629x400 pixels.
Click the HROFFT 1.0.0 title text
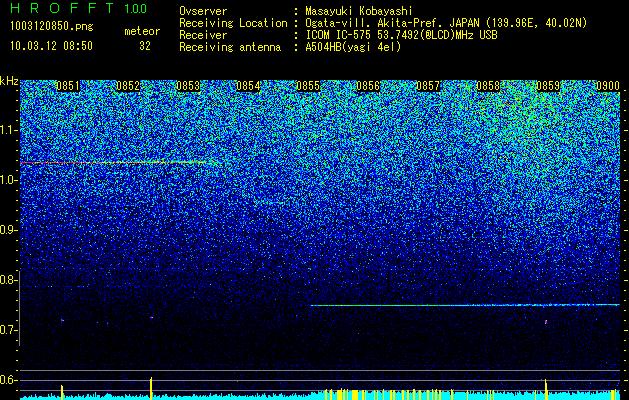point(78,8)
